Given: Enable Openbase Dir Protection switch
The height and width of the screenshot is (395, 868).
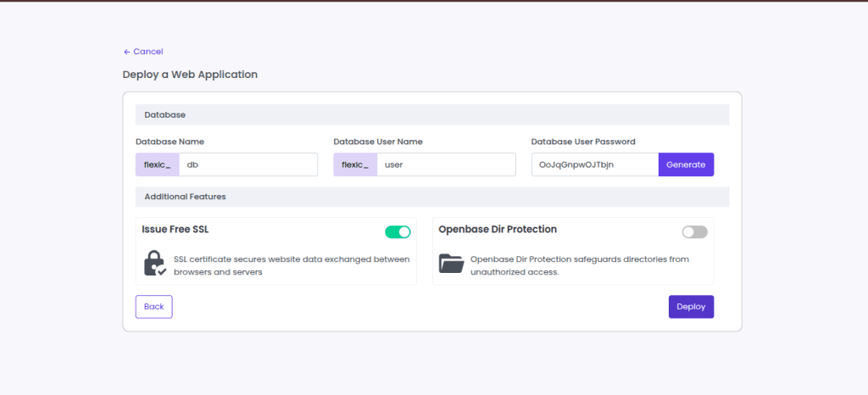Looking at the screenshot, I should pyautogui.click(x=694, y=231).
